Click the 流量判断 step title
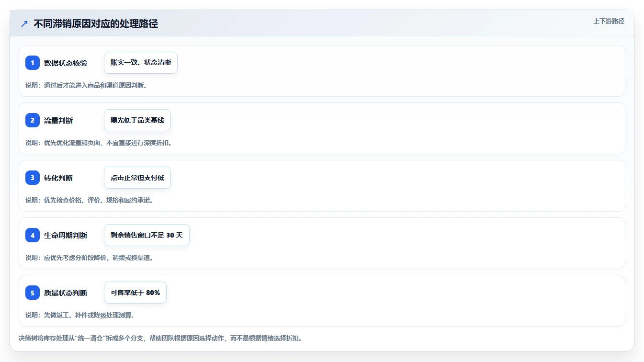The height and width of the screenshot is (362, 644). 58,120
